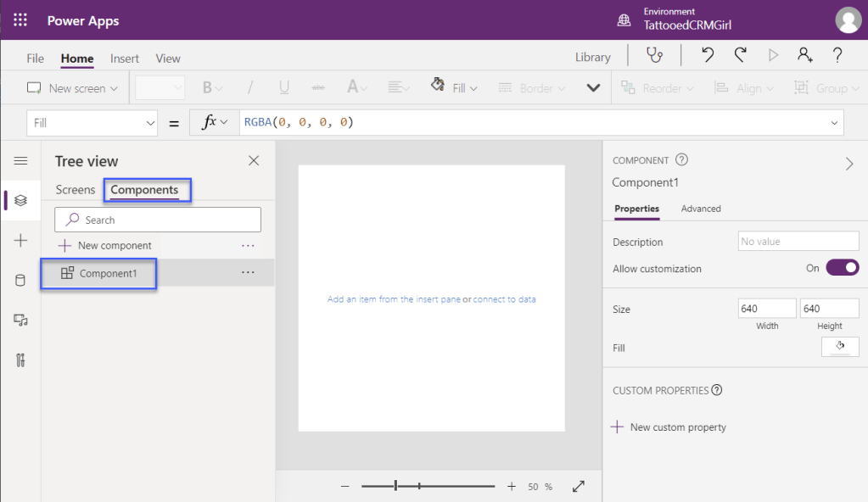
Task: Click the Description input field
Action: point(798,242)
